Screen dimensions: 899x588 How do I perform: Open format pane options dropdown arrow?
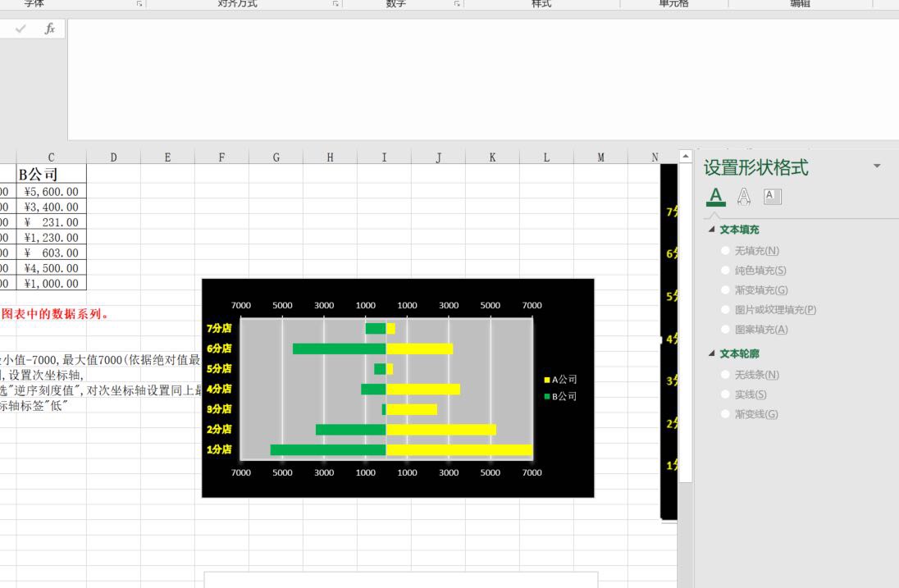(x=877, y=166)
